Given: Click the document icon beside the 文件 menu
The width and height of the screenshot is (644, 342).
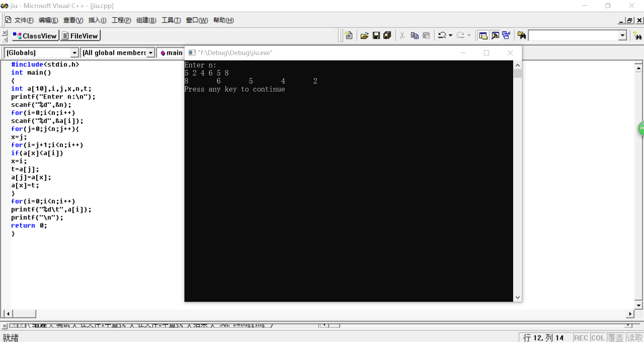Looking at the screenshot, I should pyautogui.click(x=8, y=20).
